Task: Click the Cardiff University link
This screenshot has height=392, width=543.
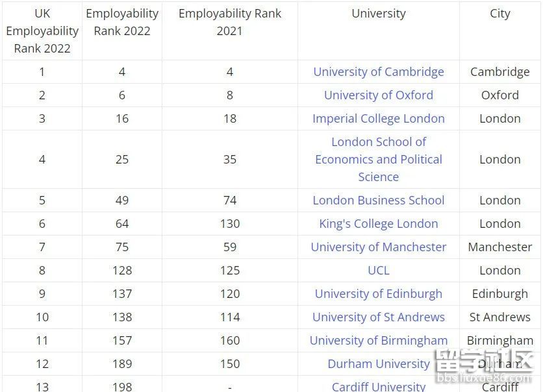Action: tap(379, 386)
